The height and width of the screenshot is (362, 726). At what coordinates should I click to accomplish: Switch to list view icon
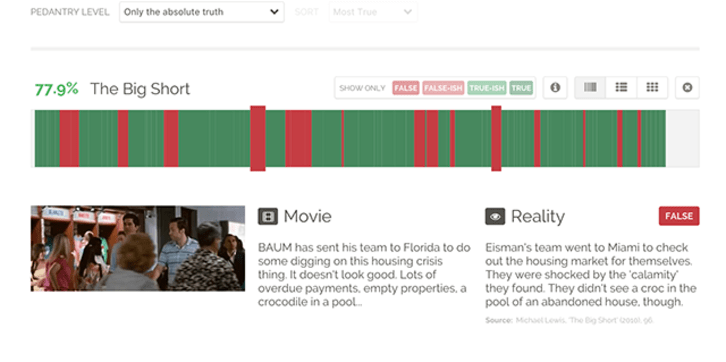click(x=621, y=87)
